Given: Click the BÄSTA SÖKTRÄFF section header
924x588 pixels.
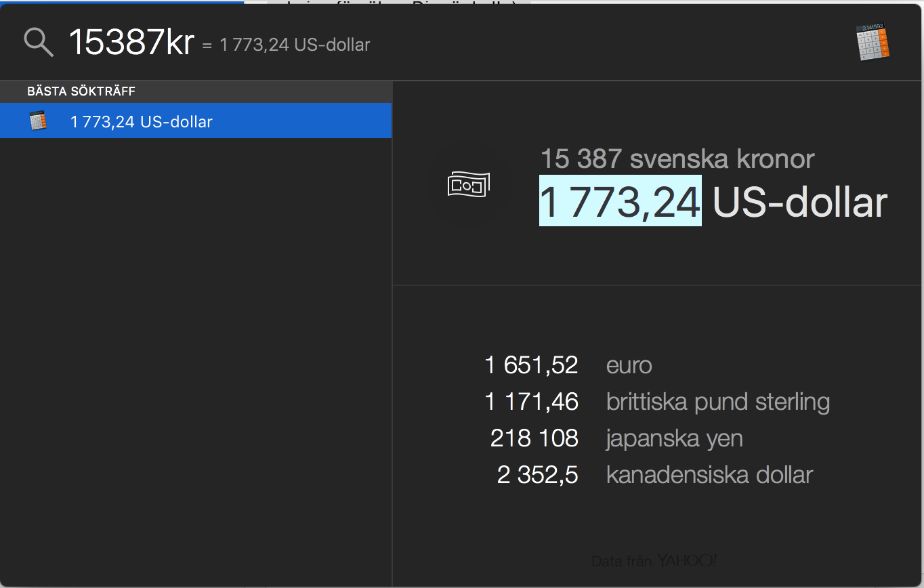Looking at the screenshot, I should click(x=81, y=91).
